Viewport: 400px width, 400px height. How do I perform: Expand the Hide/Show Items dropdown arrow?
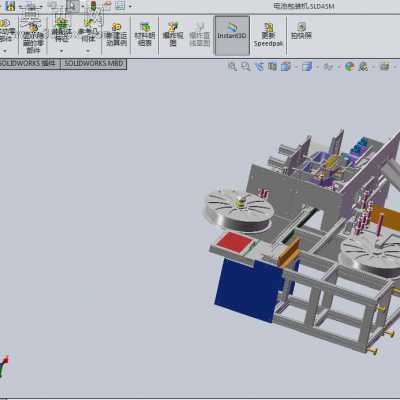coord(338,67)
